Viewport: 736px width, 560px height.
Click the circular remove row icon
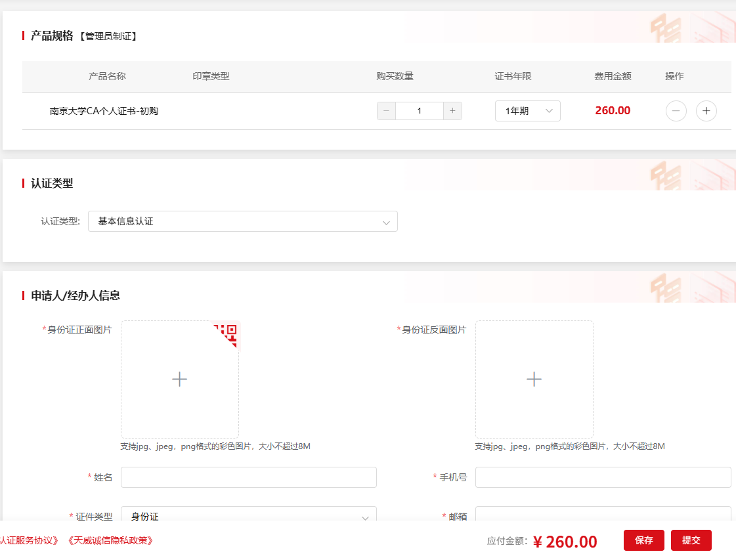click(x=676, y=111)
